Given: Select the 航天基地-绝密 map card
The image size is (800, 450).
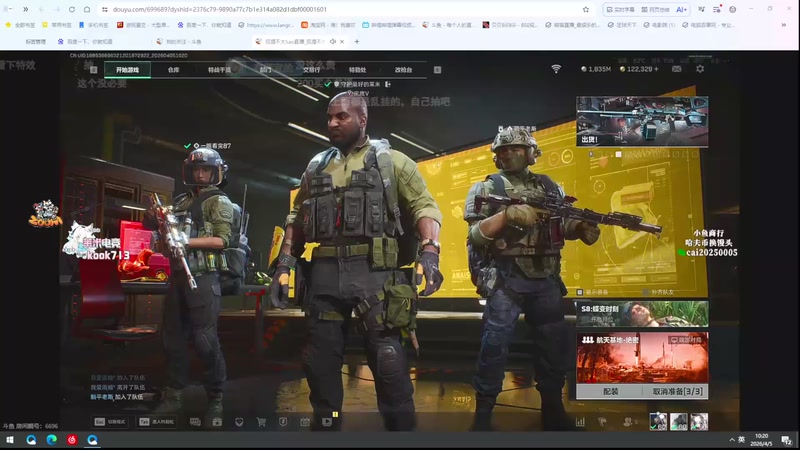Looking at the screenshot, I should [x=642, y=358].
